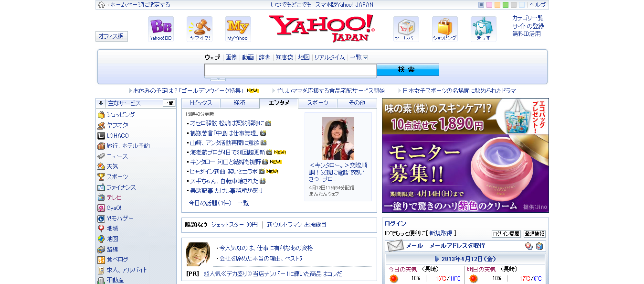Switch to the 経済 tab
Image resolution: width=644 pixels, height=284 pixels.
[240, 103]
